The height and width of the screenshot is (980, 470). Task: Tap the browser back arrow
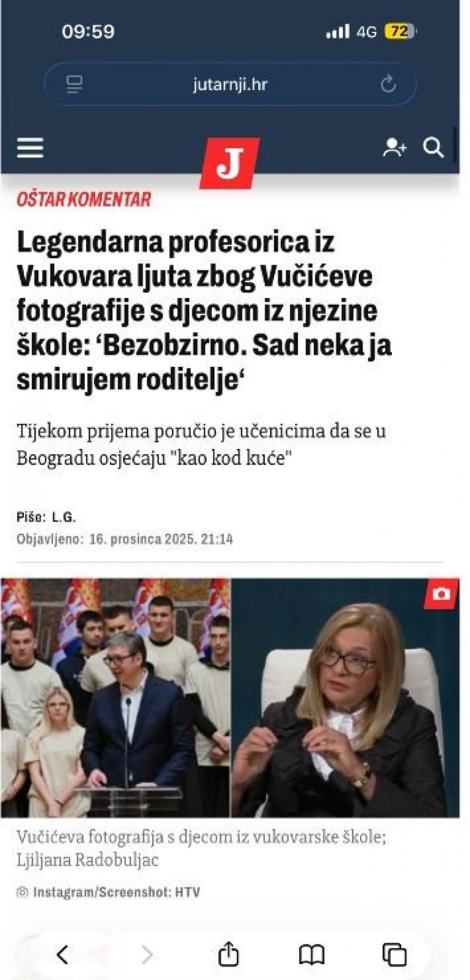(62, 954)
